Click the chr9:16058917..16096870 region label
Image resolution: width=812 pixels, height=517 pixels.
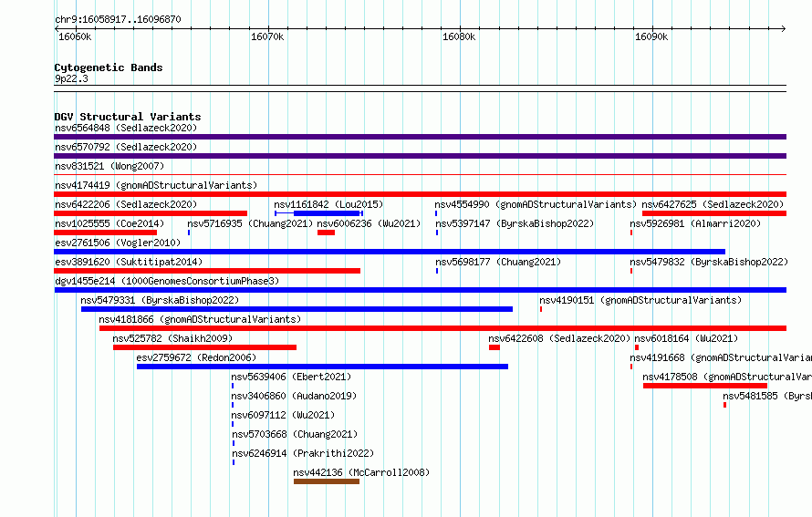118,19
